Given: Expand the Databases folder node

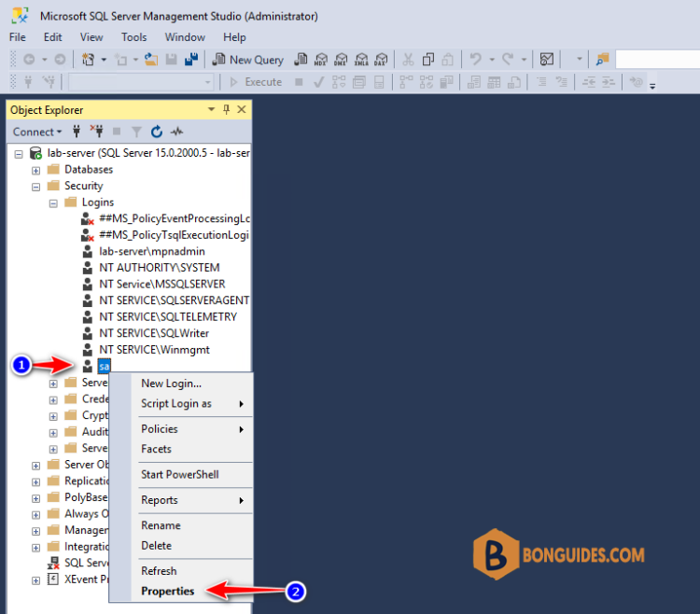Looking at the screenshot, I should 36,170.
